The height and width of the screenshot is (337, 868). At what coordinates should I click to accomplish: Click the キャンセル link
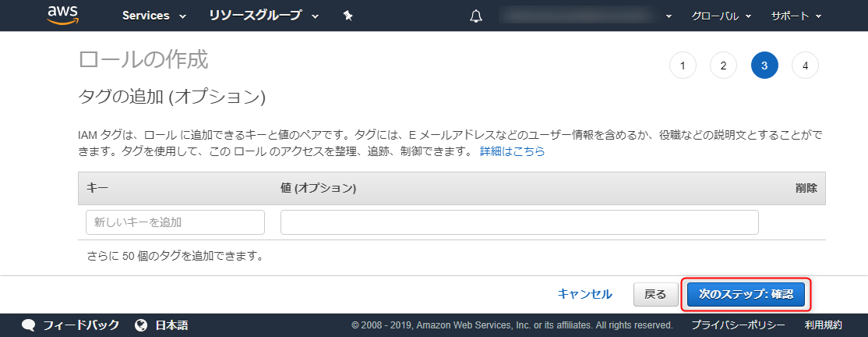(584, 294)
